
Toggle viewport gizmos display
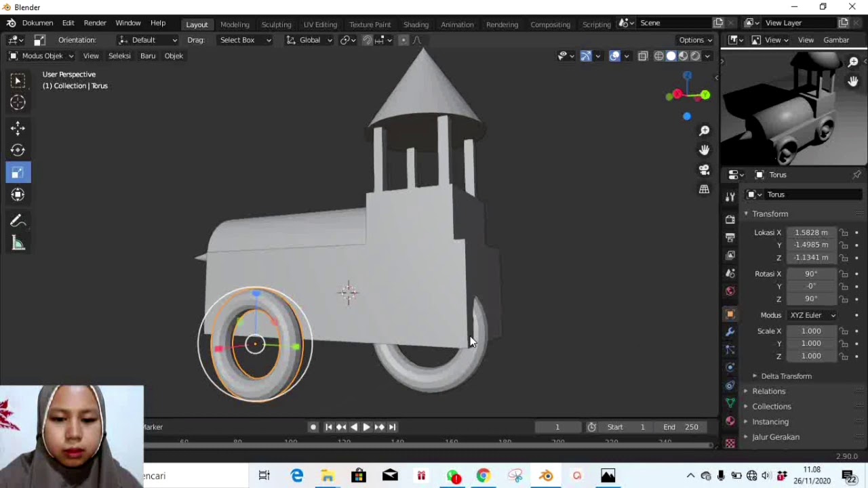[586, 56]
